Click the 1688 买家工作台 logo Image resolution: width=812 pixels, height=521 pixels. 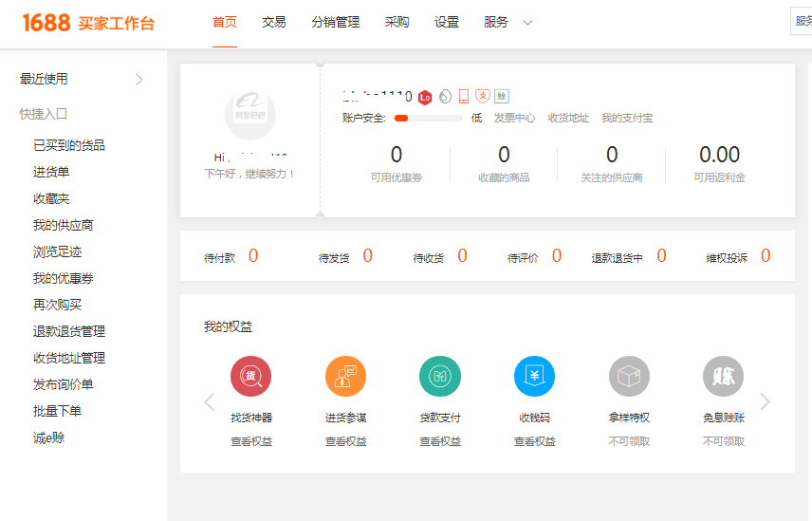(x=88, y=23)
